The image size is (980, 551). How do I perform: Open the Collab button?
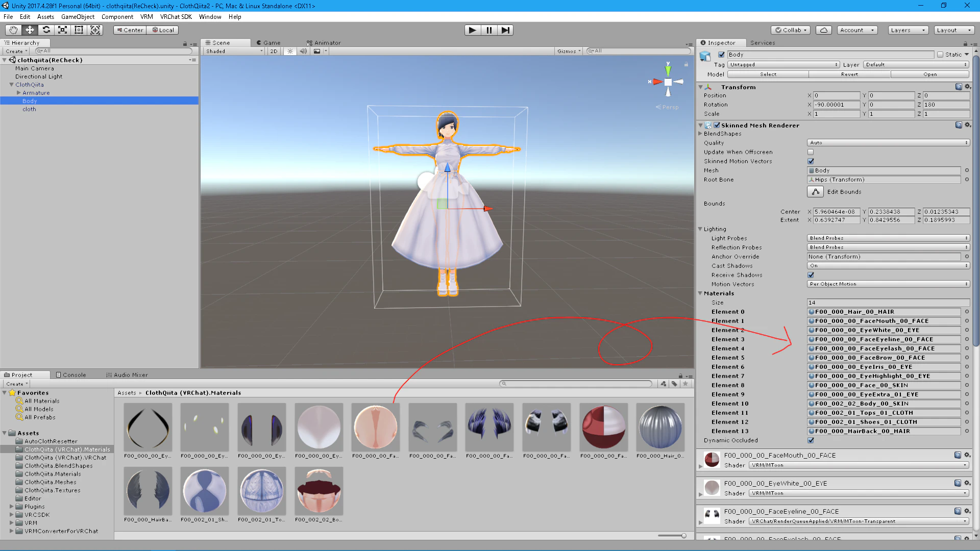pos(791,30)
